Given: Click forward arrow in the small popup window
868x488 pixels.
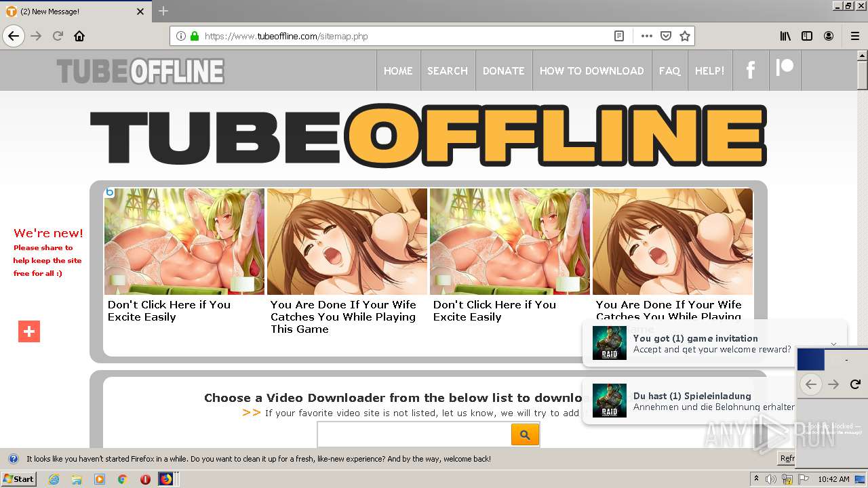Looking at the screenshot, I should (833, 384).
